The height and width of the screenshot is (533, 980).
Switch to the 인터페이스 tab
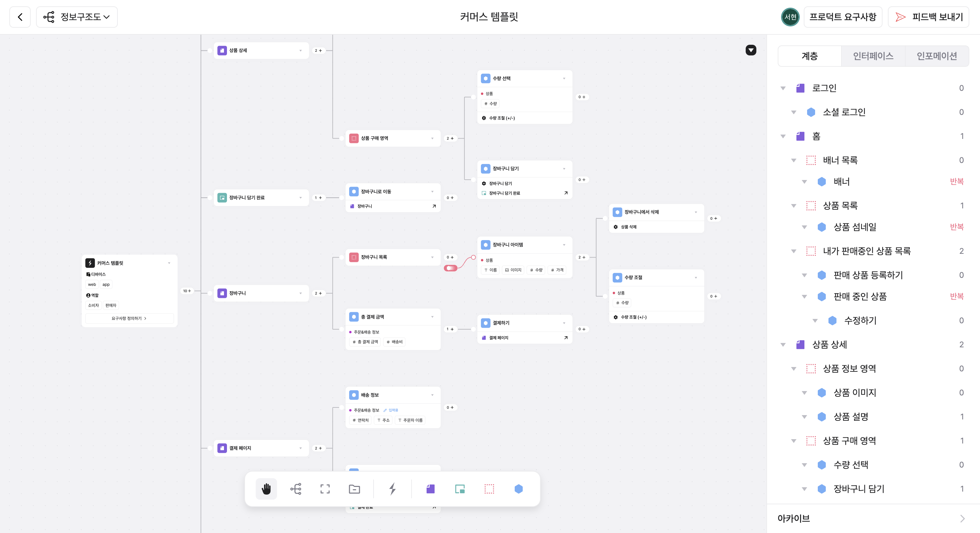[x=873, y=56]
